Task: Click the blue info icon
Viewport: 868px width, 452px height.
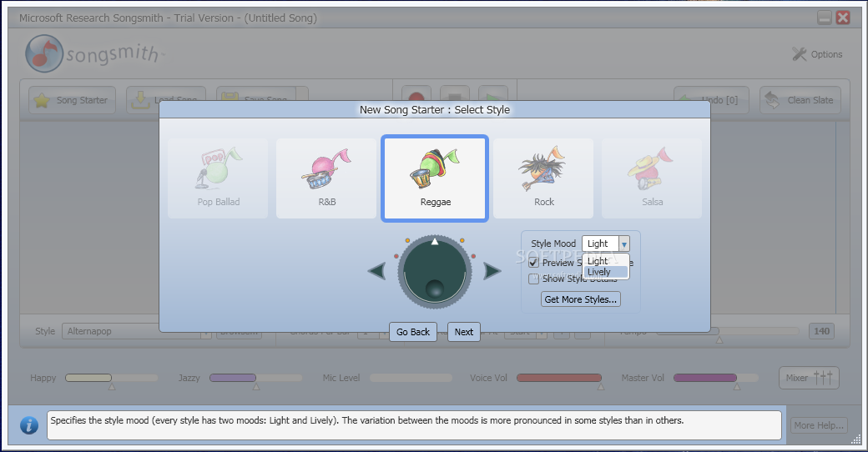Action: tap(28, 424)
